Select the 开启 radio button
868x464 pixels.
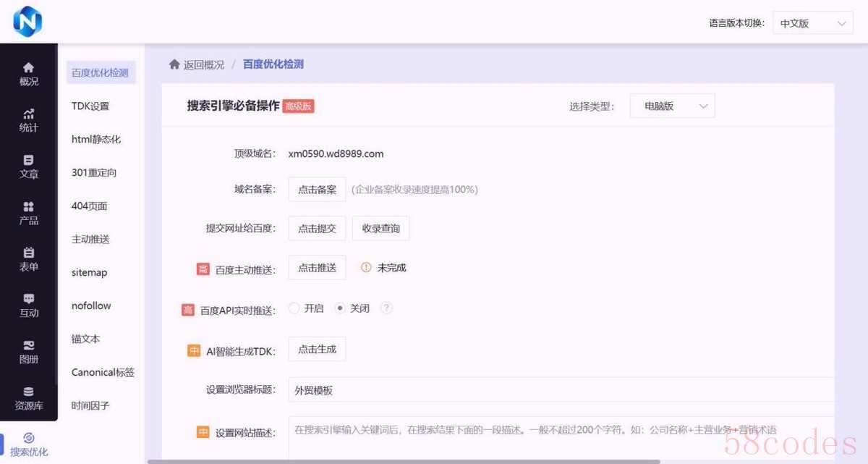[294, 308]
